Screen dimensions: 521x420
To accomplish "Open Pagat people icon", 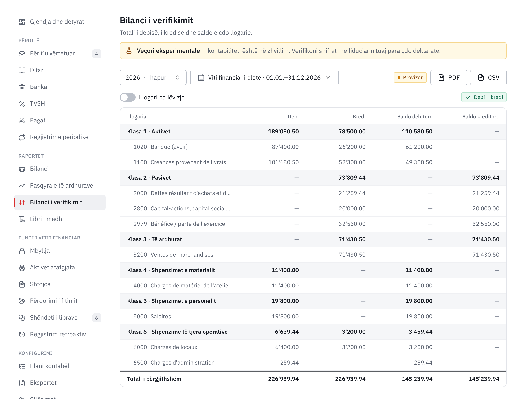I will 22,120.
